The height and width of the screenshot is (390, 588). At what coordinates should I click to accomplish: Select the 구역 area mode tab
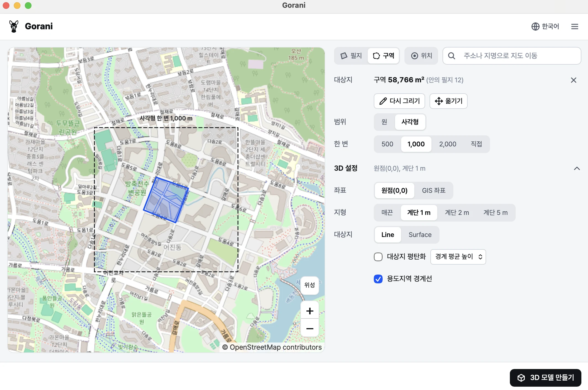click(x=383, y=56)
